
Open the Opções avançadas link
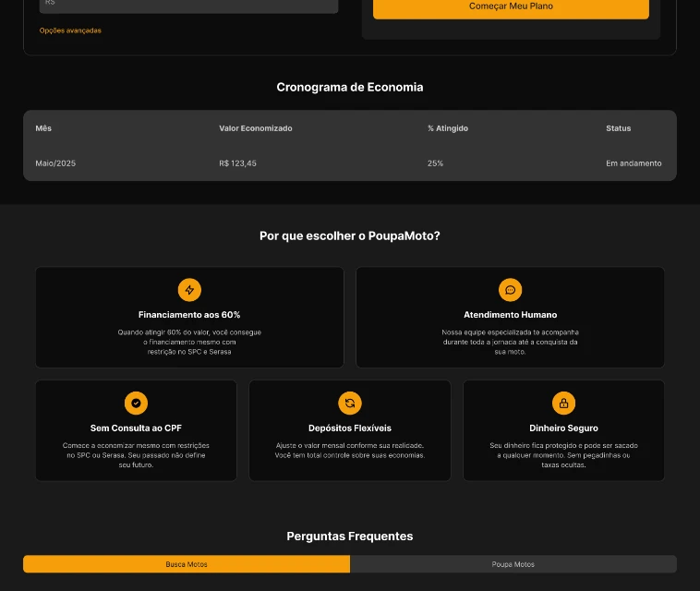tap(70, 30)
